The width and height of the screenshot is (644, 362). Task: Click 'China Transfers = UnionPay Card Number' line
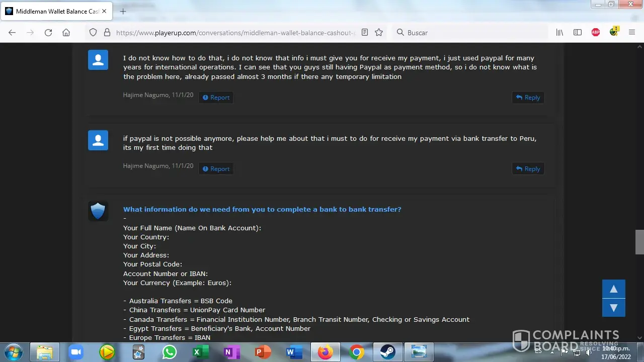pos(194,310)
